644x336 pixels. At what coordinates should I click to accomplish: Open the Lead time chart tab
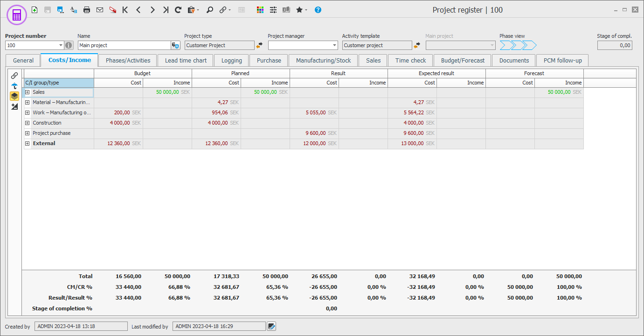pos(186,60)
